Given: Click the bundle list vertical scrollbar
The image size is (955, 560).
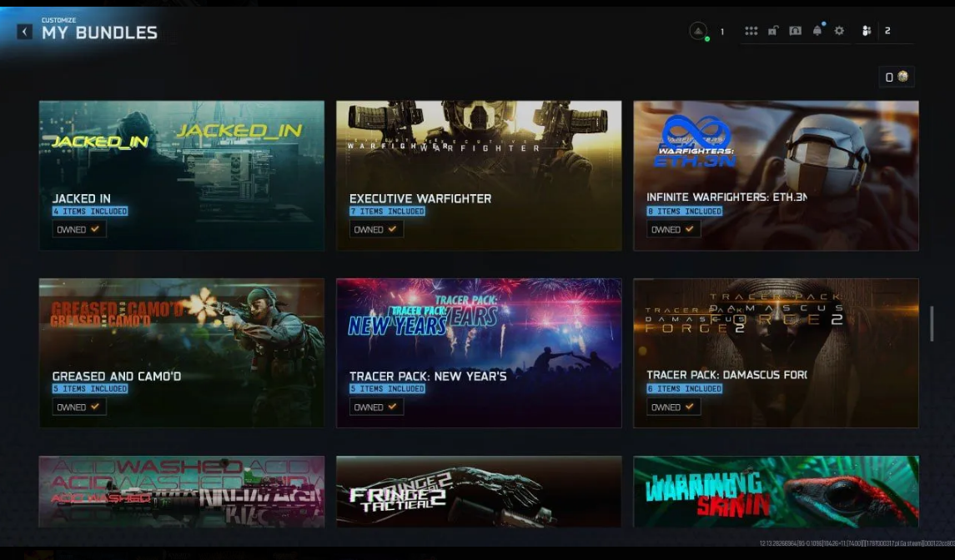Looking at the screenshot, I should pyautogui.click(x=932, y=324).
